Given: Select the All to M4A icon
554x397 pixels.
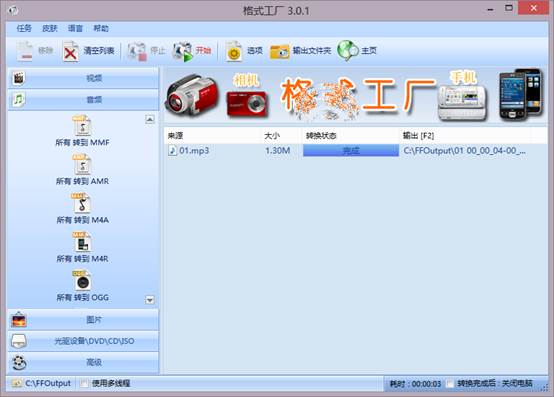Looking at the screenshot, I should coord(82,203).
